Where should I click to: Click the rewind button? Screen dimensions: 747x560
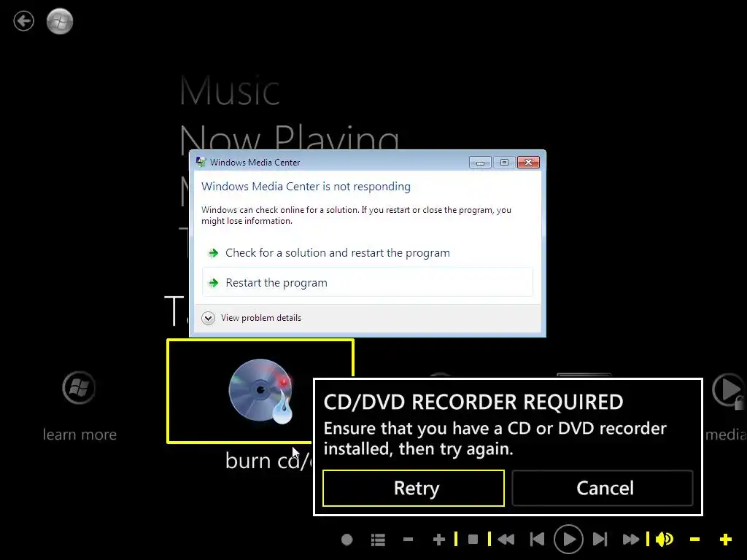pos(506,540)
